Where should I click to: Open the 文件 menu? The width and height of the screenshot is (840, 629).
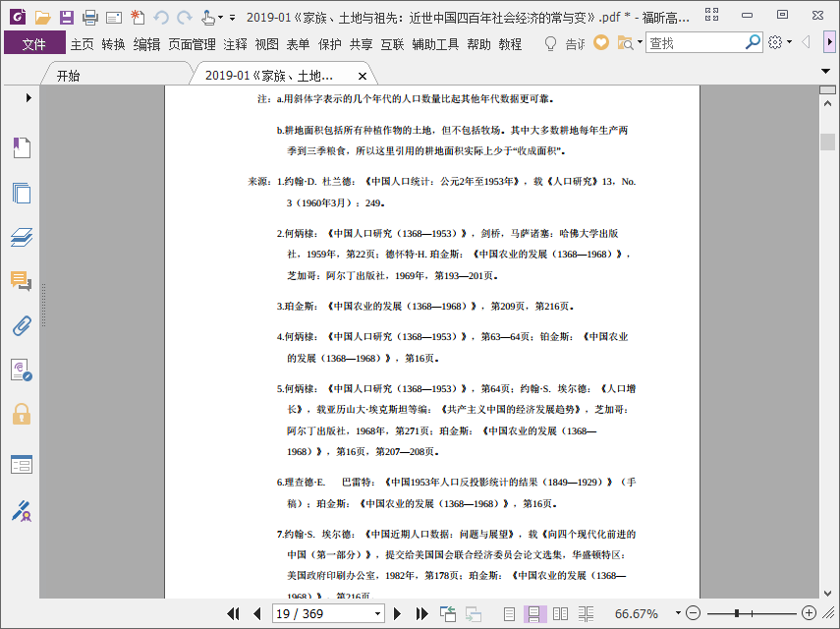[x=34, y=43]
